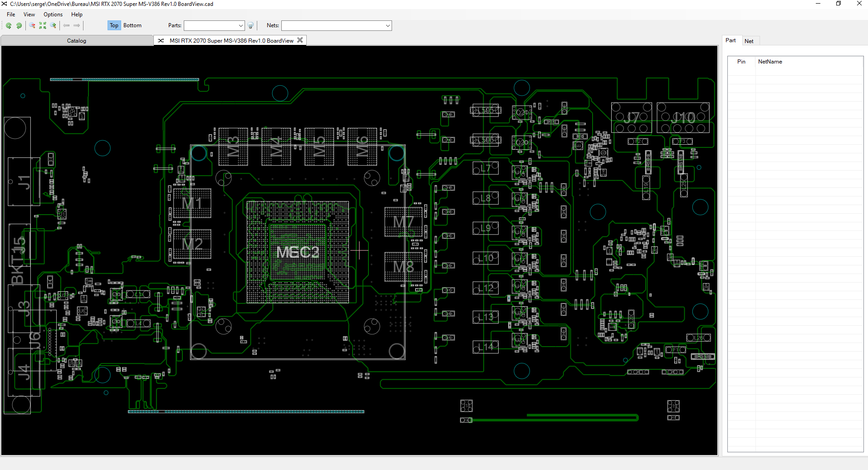Expand the Parts dropdown list
The width and height of the screenshot is (868, 470).
click(240, 26)
